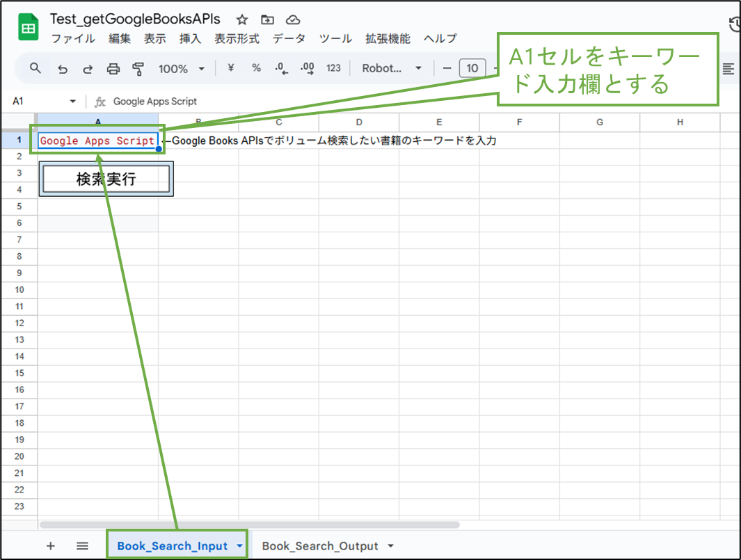Image resolution: width=741 pixels, height=560 pixels.
Task: Select row 6 header
Action: click(19, 223)
